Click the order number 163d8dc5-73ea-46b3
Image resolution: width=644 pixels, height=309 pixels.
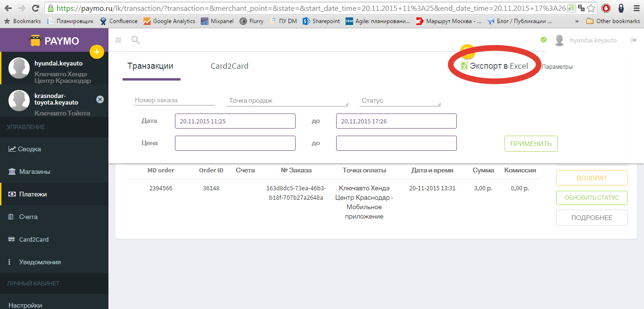(x=296, y=193)
